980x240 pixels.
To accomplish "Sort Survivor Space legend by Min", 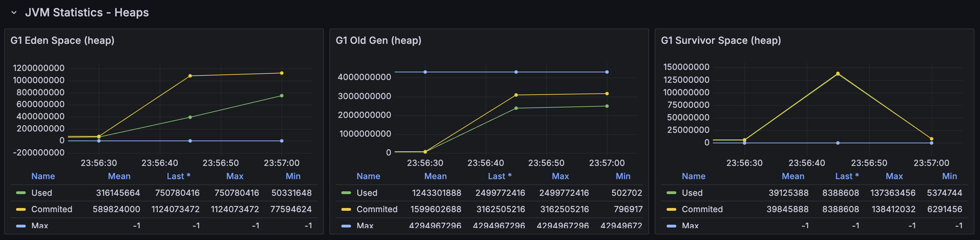I will pos(950,176).
